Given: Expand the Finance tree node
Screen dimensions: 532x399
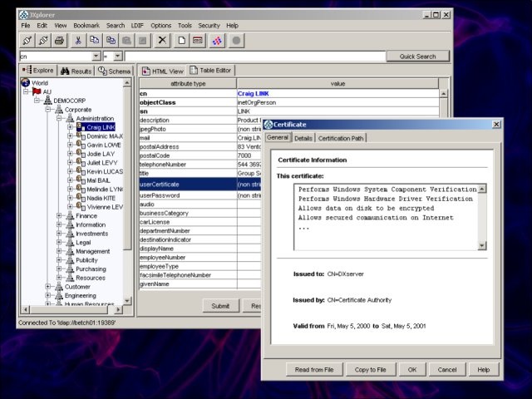Looking at the screenshot, I should [x=60, y=216].
